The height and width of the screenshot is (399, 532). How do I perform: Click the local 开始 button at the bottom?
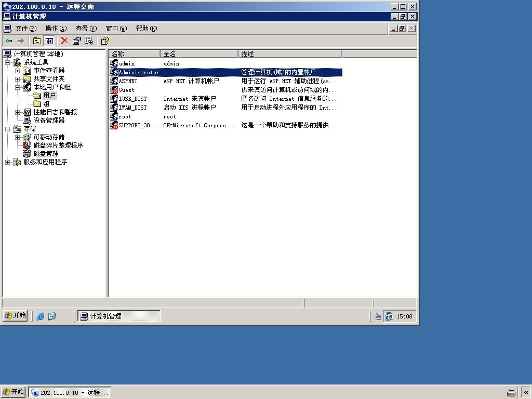click(x=13, y=392)
